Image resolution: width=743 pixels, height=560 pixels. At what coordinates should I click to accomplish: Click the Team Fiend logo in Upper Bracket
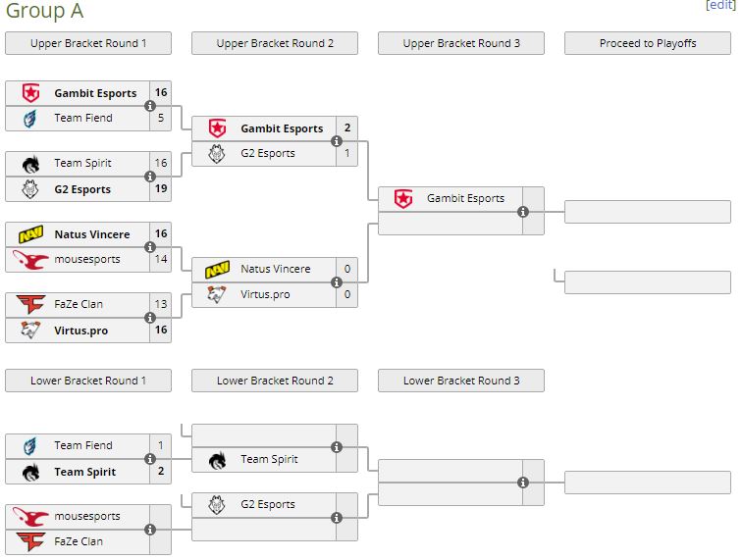tap(30, 119)
